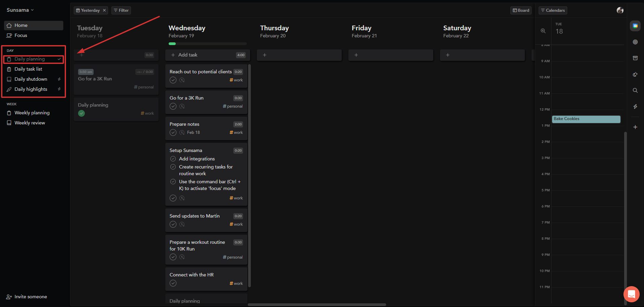
Task: Click clock icon on 'Prepare a workout routine'
Action: point(182,257)
